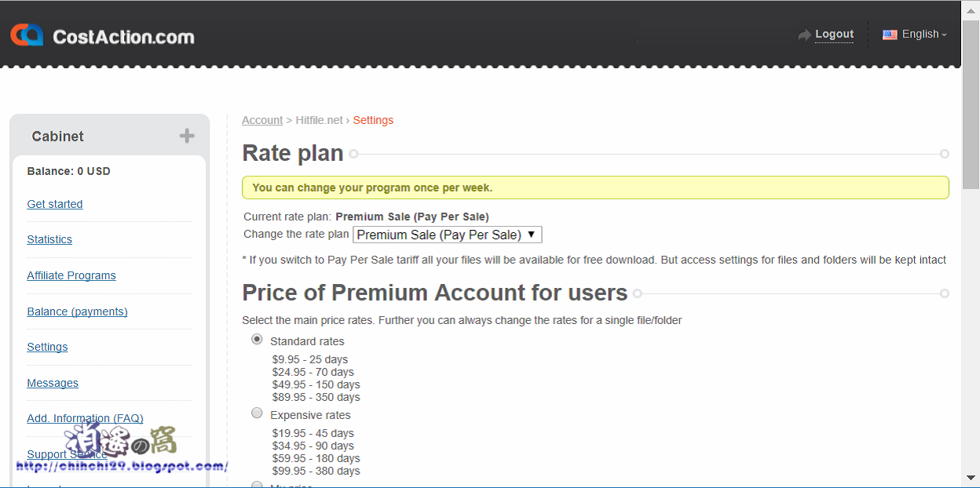Click the Logout arrow icon
The width and height of the screenshot is (980, 488).
[804, 35]
